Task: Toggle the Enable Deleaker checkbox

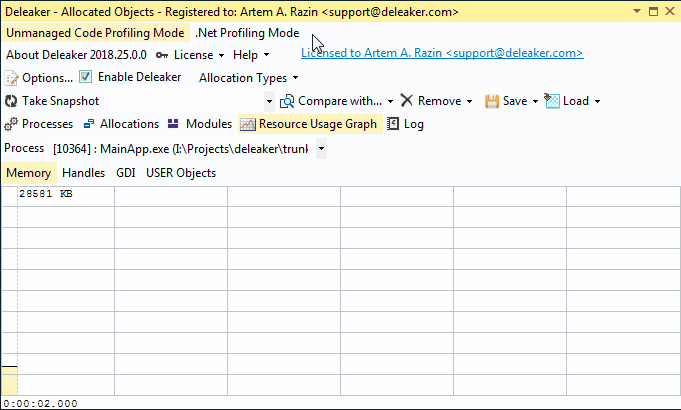Action: pyautogui.click(x=86, y=77)
